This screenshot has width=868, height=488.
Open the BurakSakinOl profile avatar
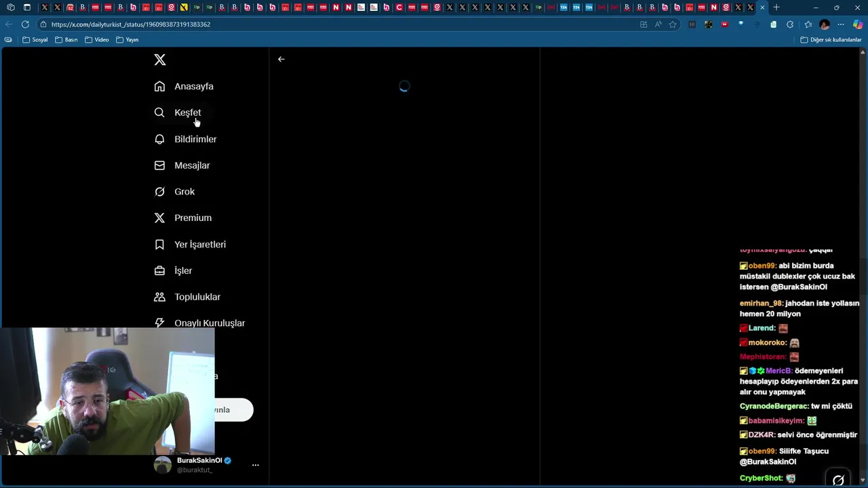click(163, 465)
